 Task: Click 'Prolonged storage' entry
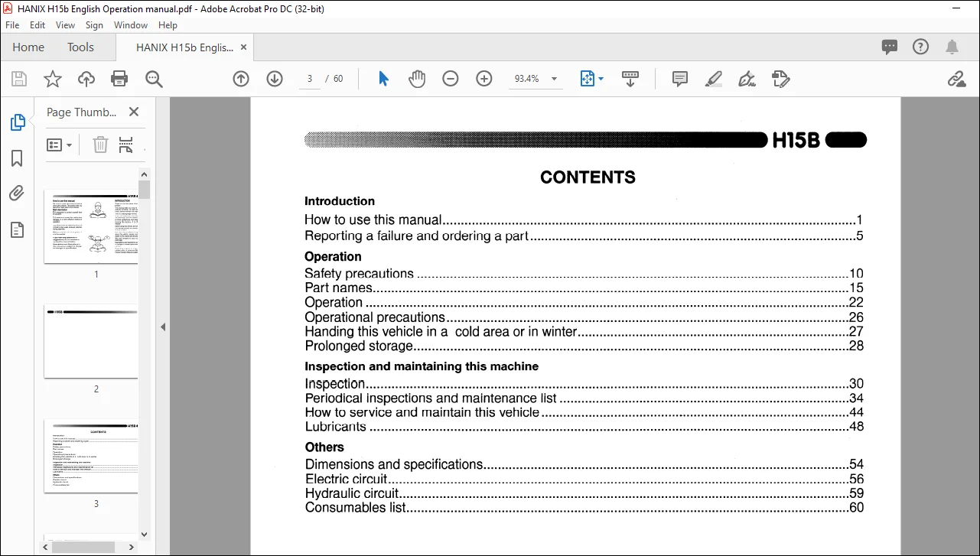(x=359, y=346)
